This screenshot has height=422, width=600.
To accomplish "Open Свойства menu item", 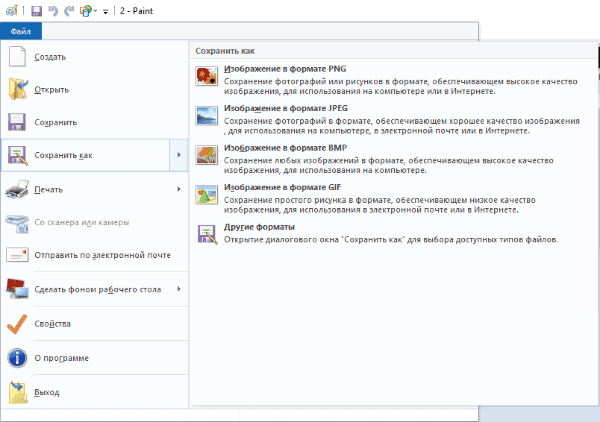I will click(x=95, y=324).
